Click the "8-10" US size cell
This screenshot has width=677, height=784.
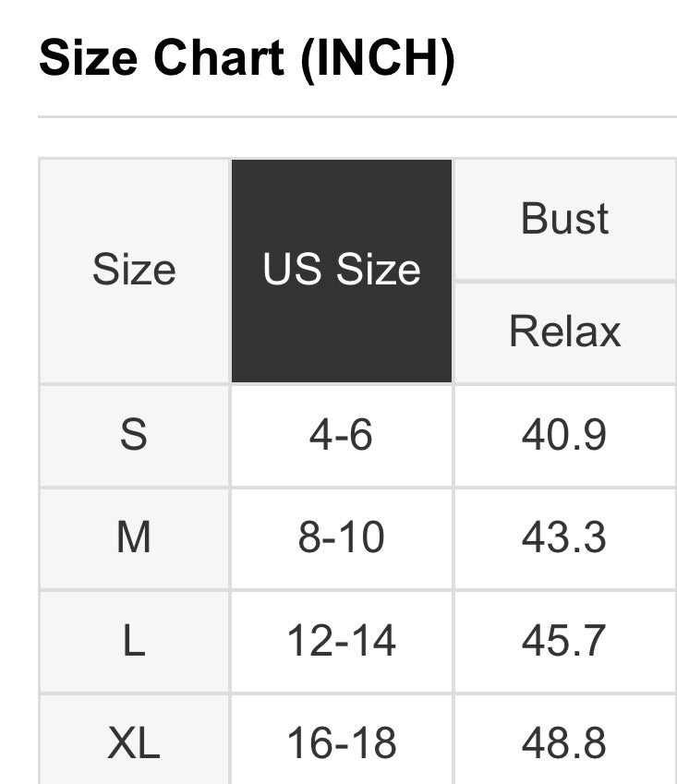[342, 537]
